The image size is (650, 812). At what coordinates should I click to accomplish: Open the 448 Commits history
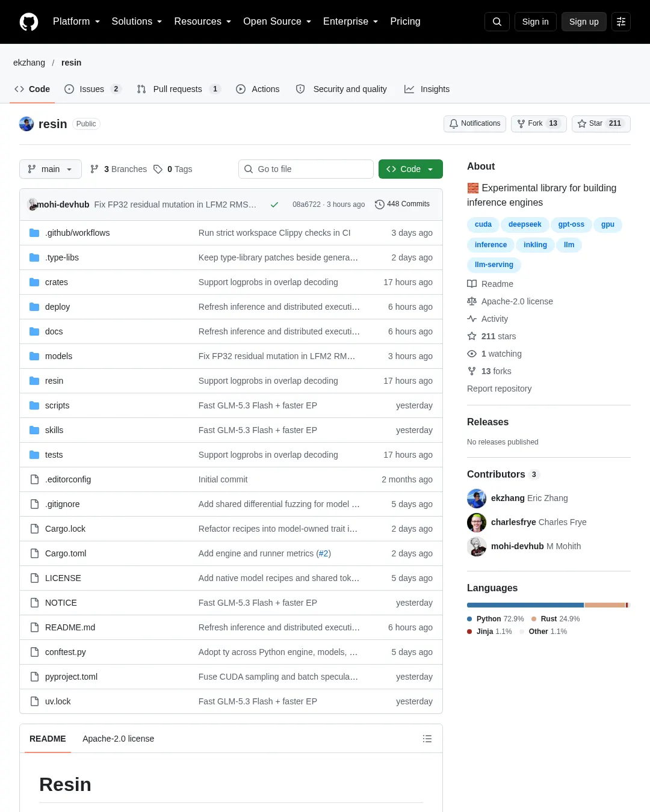[x=402, y=205]
